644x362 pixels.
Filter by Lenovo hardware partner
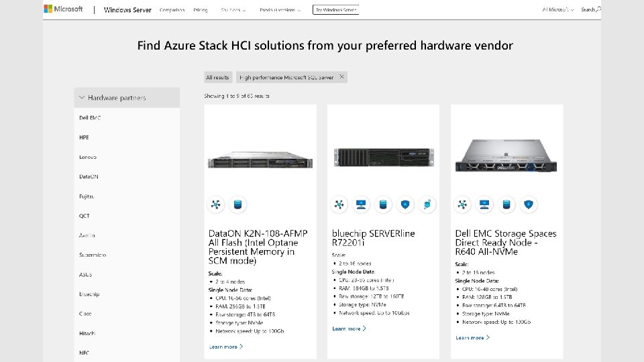(88, 157)
